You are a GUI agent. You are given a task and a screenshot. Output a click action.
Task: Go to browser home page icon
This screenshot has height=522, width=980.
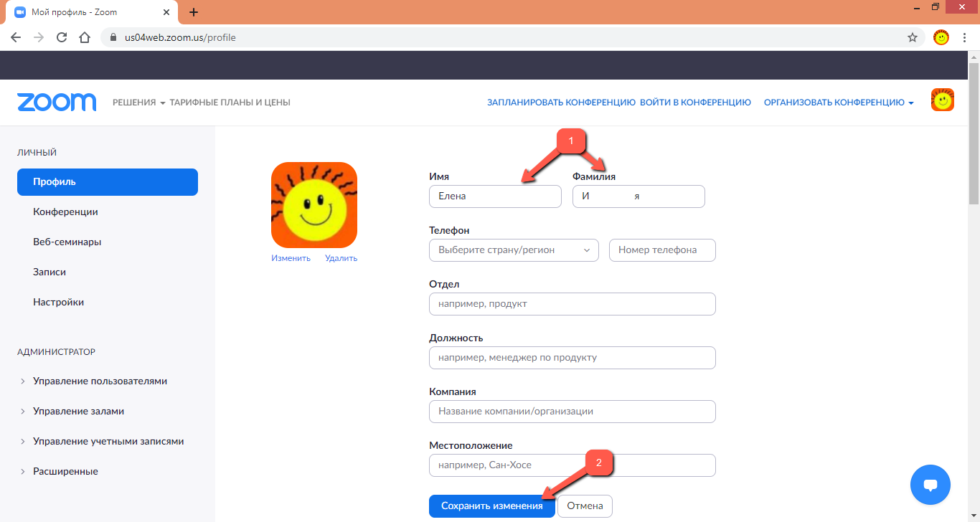point(85,37)
